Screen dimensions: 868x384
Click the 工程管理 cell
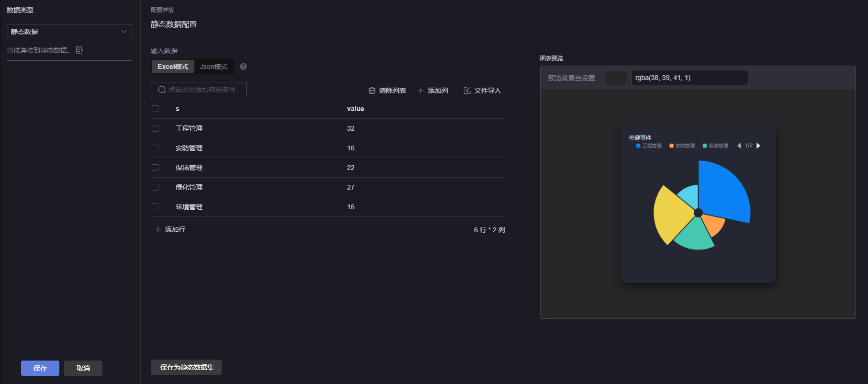click(189, 128)
